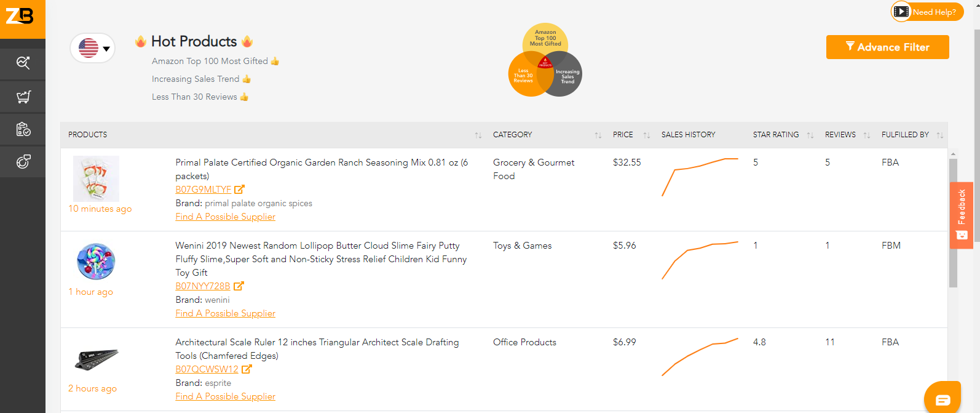Screen dimensions: 980x413
Task: Sort the table by Price column
Action: (x=646, y=135)
